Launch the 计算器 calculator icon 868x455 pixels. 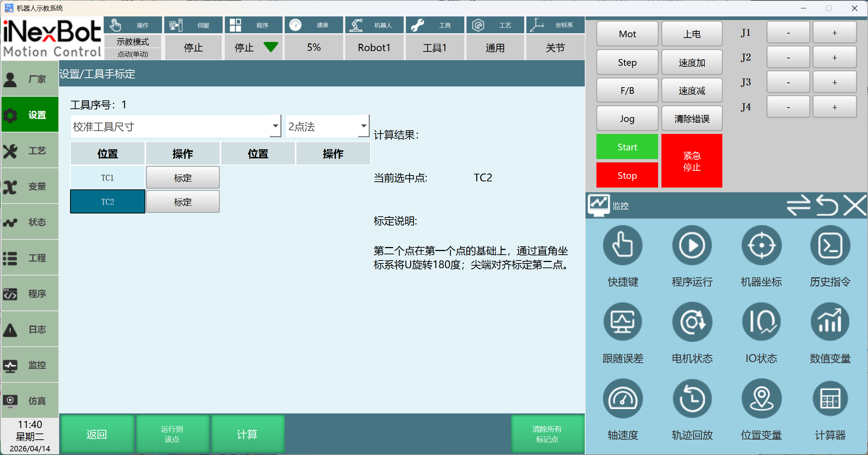click(x=830, y=399)
